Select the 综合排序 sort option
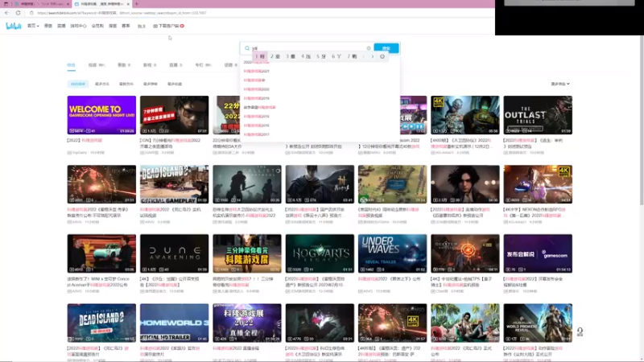 [77, 84]
